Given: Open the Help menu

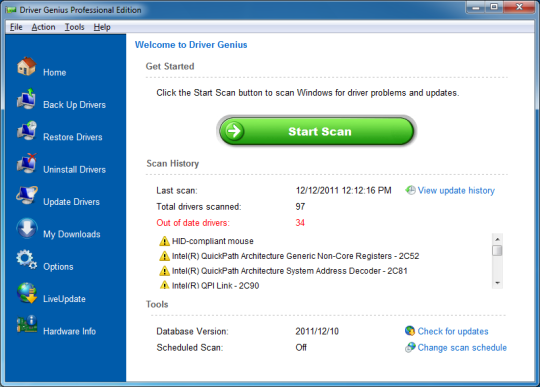Looking at the screenshot, I should [102, 27].
